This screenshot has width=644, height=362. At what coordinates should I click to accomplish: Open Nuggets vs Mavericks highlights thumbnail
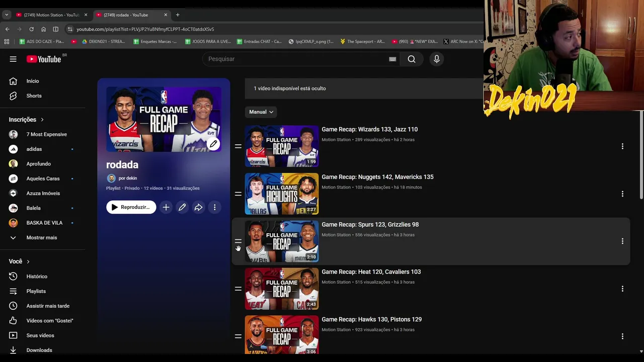[x=282, y=194]
